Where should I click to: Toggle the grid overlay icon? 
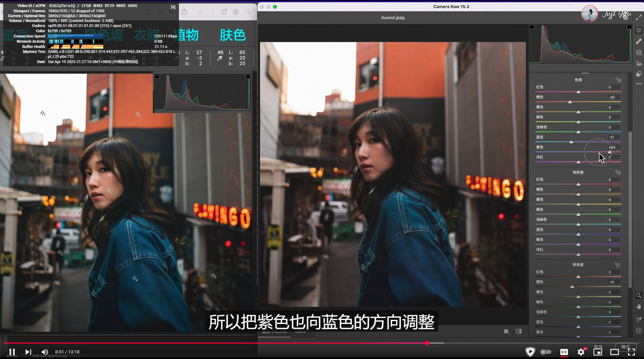click(639, 331)
